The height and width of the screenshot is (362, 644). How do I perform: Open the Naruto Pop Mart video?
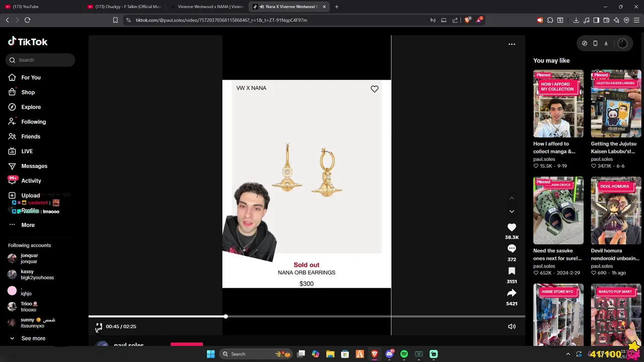(616, 315)
